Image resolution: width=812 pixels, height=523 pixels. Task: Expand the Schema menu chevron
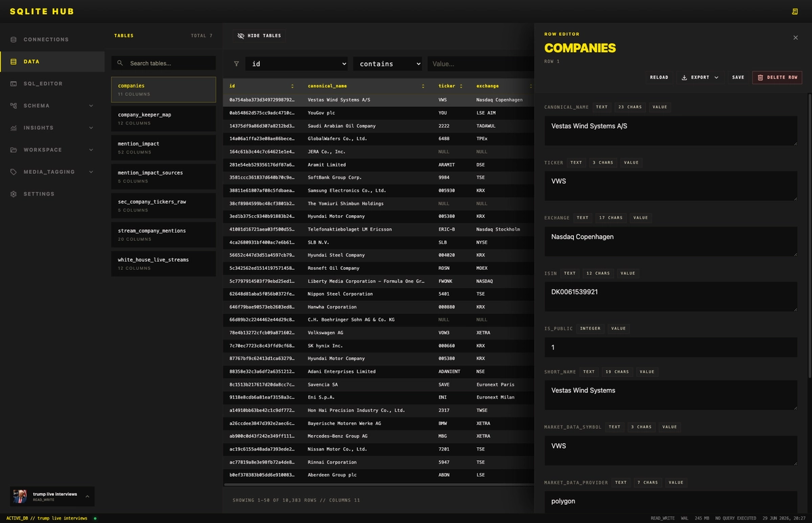tap(91, 106)
